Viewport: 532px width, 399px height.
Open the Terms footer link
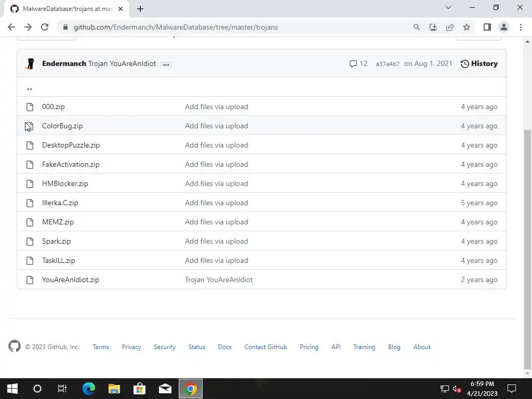coord(101,347)
